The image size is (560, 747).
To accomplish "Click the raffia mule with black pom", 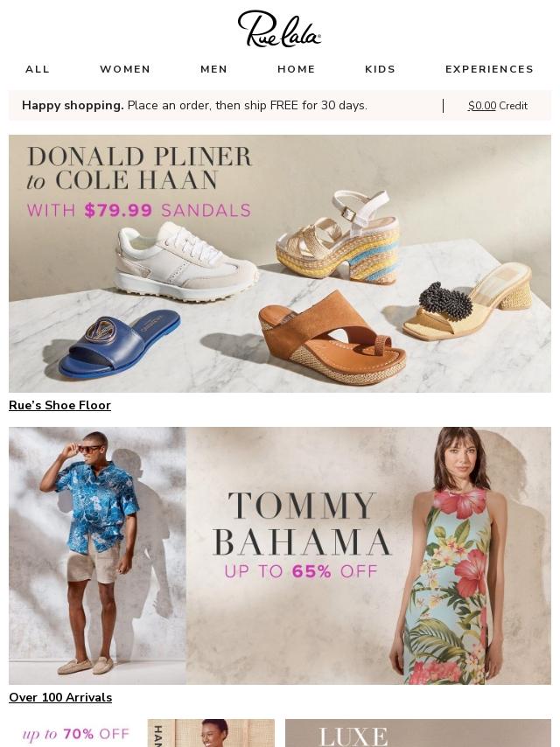I will tap(467, 301).
